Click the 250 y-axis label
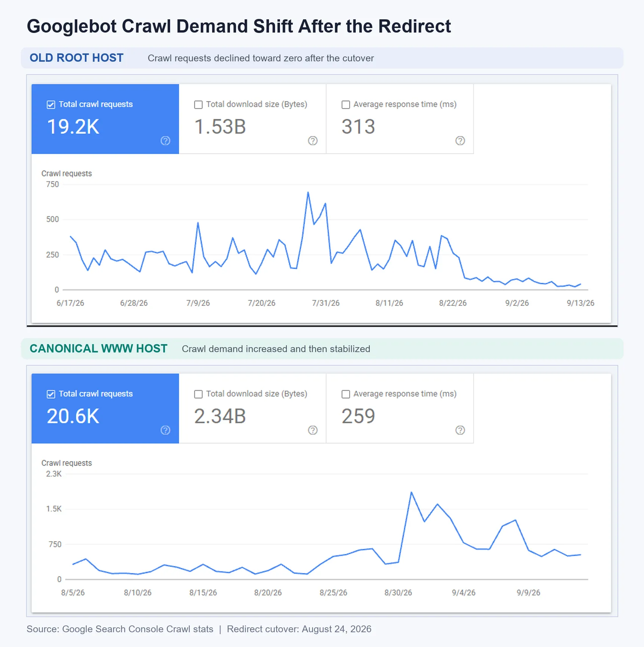 click(53, 255)
